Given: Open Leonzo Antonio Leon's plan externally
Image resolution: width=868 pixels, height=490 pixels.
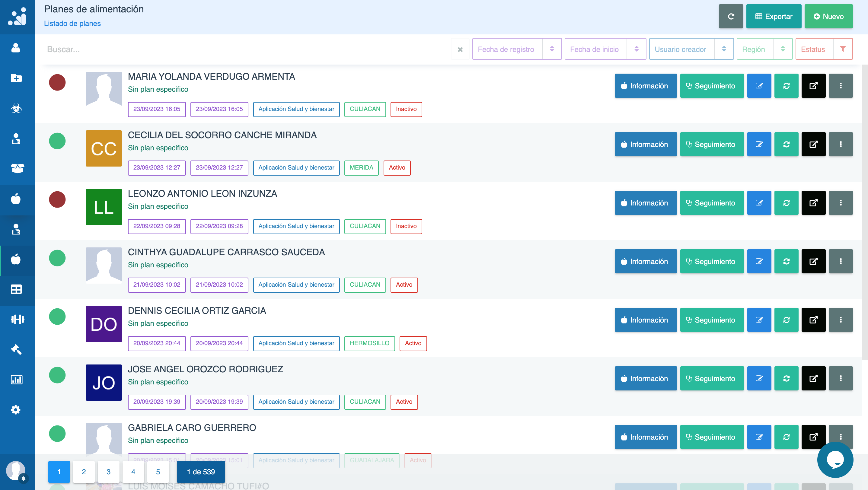Looking at the screenshot, I should [x=813, y=203].
